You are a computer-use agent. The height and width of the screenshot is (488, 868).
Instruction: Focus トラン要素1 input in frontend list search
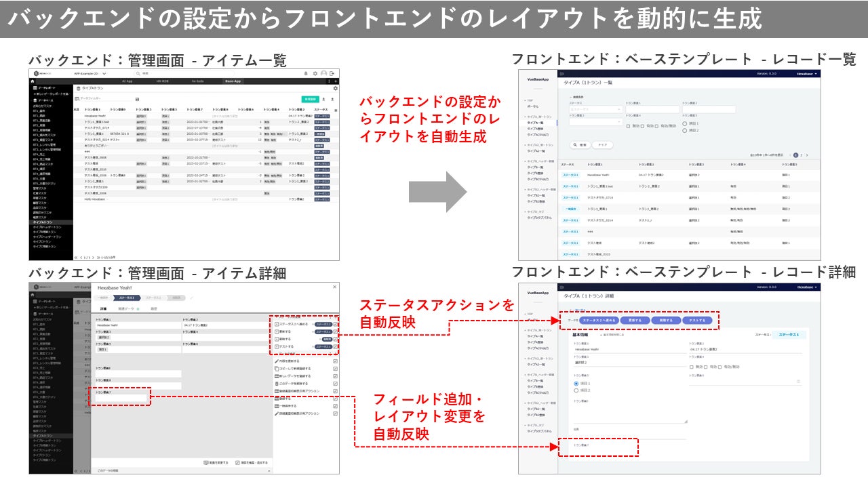point(652,109)
